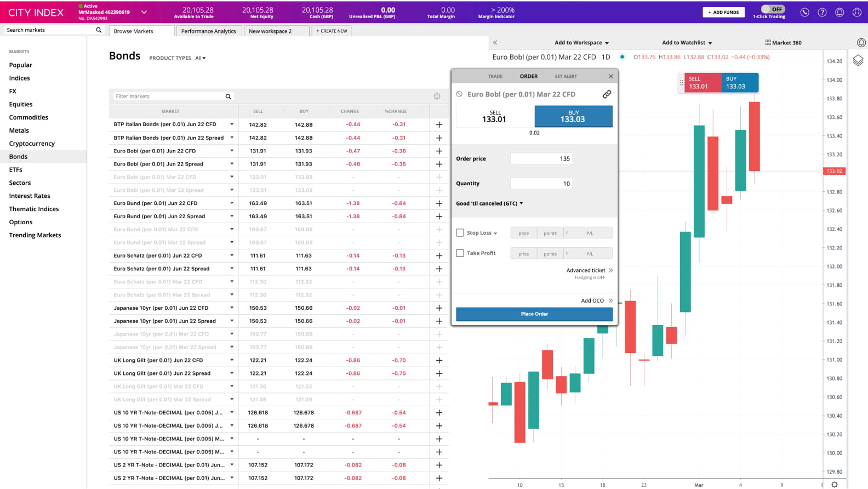Click the chart layers icon

pos(858,61)
